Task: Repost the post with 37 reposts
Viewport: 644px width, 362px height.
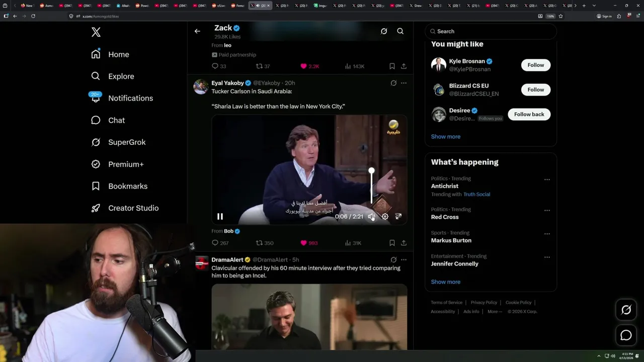Action: tap(263, 66)
